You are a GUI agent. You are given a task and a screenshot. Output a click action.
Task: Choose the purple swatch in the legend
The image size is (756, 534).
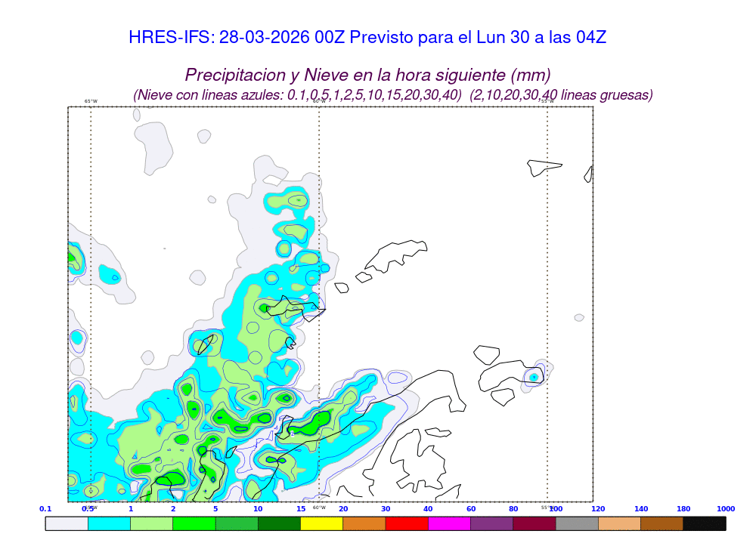(x=491, y=523)
